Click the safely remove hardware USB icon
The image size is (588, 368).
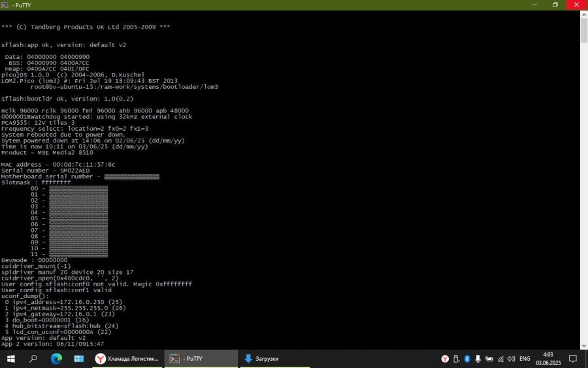coord(457,359)
